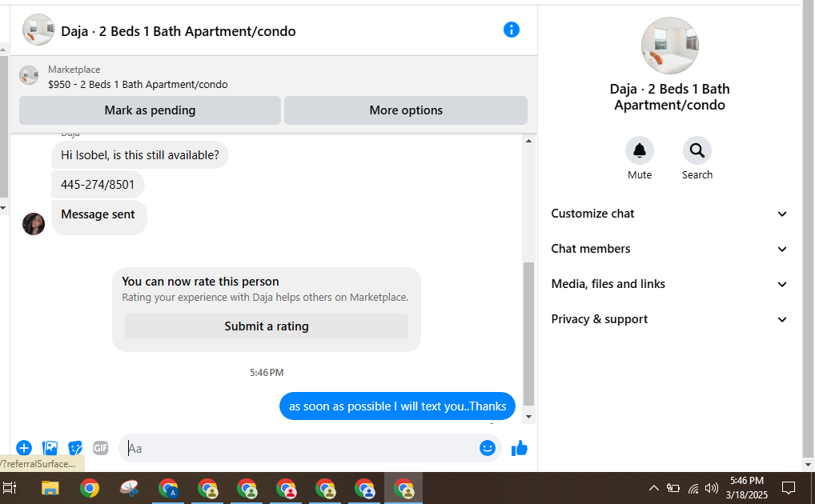Choose a sticker from the sticker icon
815x504 pixels.
(75, 448)
